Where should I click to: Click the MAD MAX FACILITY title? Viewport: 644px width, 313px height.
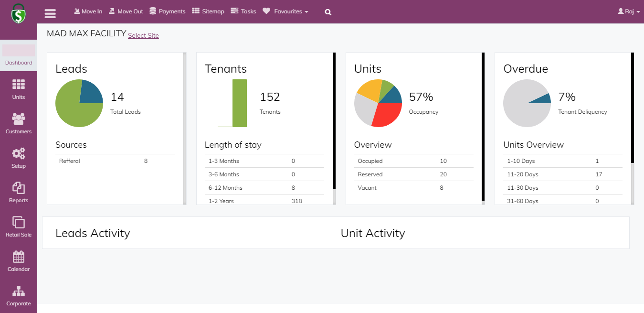coord(86,34)
